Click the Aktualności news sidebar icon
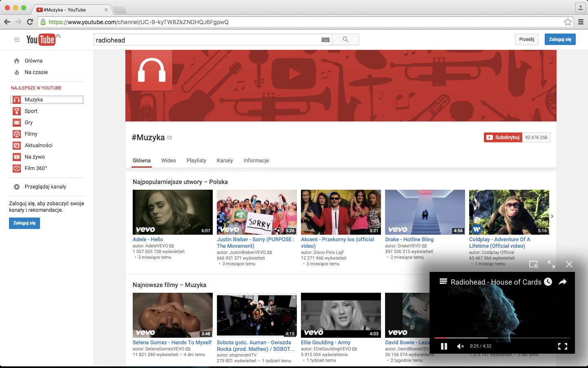Viewport: 588px width, 368px height. click(x=17, y=146)
